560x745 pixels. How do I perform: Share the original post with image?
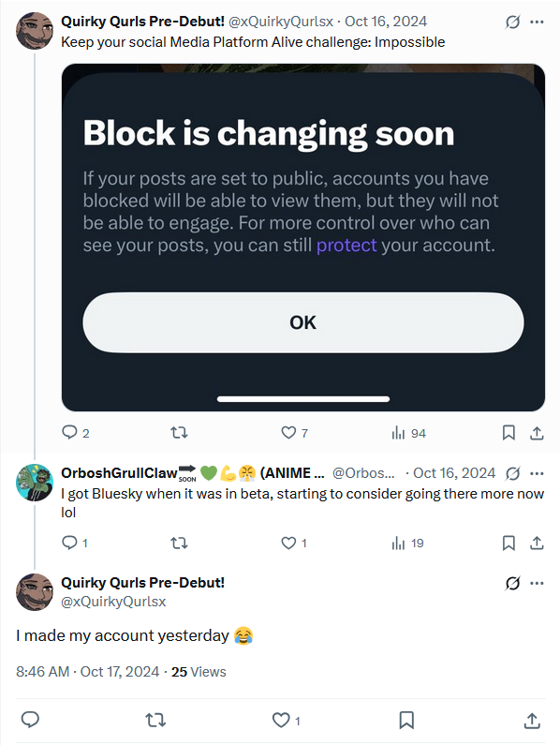coord(537,432)
